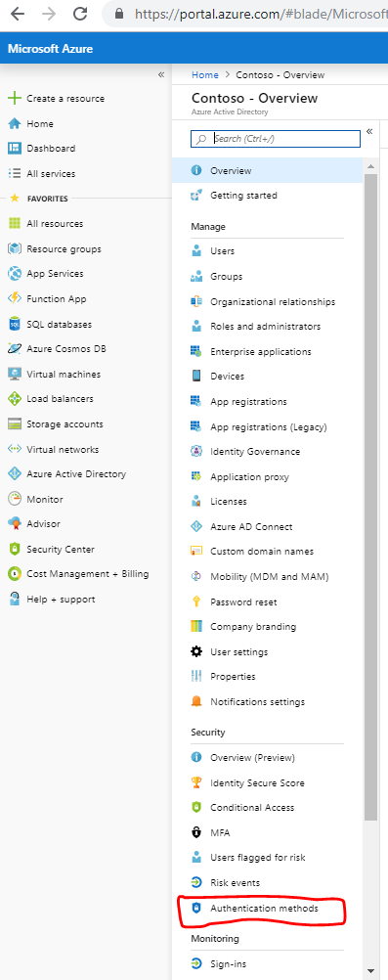Viewport: 388px width, 980px height.
Task: Select Overview in the Contoso menu
Action: click(268, 170)
